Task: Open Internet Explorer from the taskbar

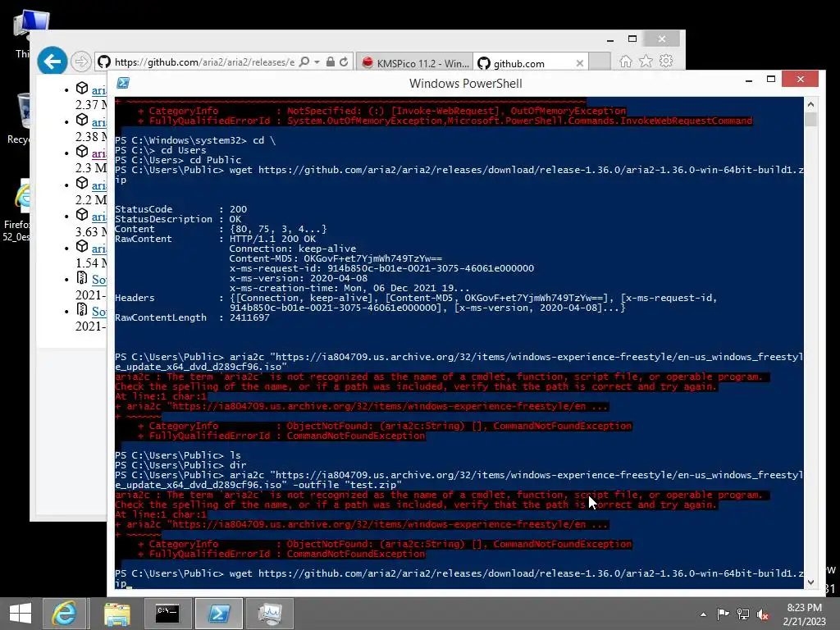Action: coord(64,614)
